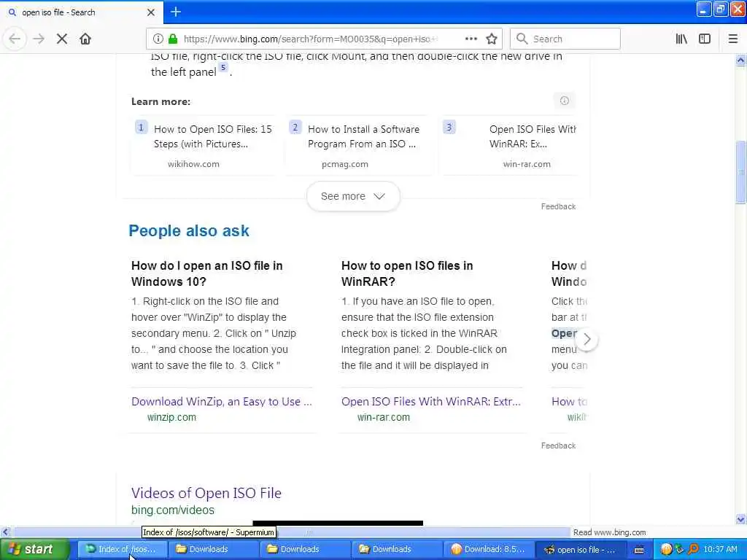Open the page actions three-dot menu
This screenshot has height=560, width=747.
click(x=471, y=39)
